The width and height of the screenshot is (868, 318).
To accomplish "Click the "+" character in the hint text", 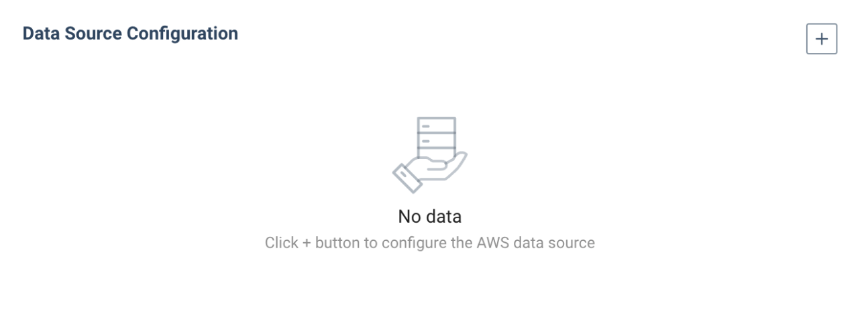I will pos(309,242).
